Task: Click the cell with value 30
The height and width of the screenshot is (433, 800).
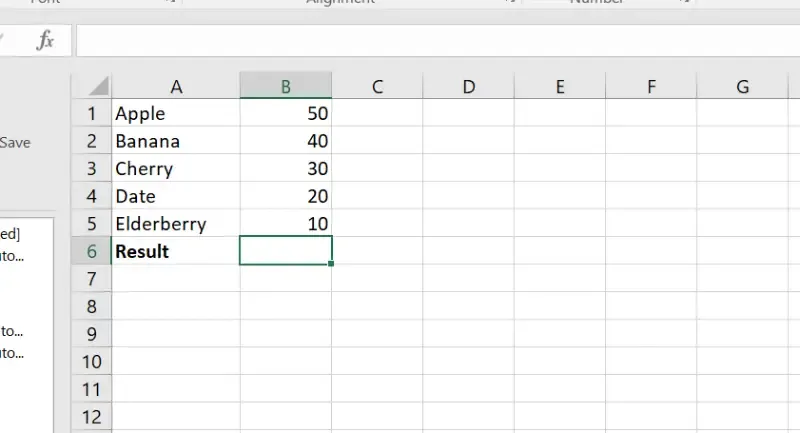Action: 286,168
